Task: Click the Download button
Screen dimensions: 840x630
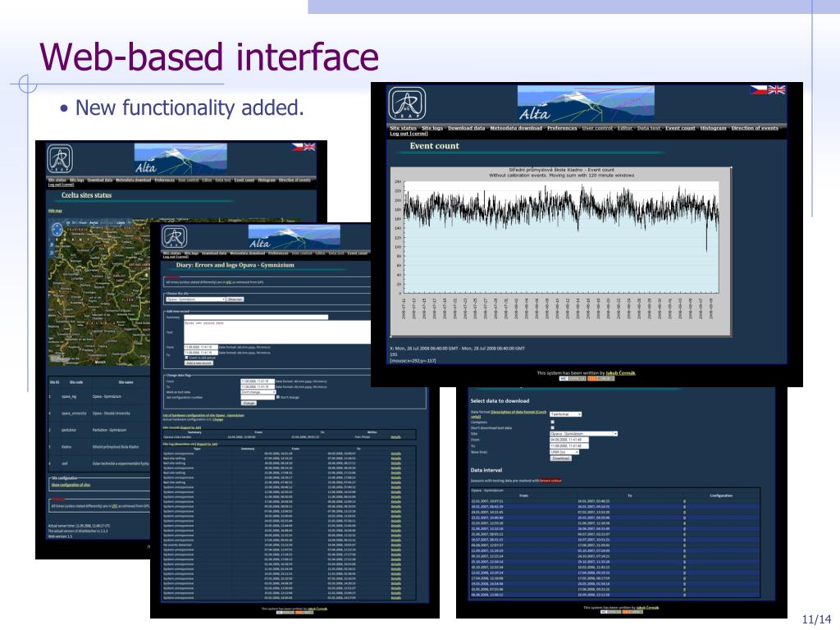Action: tap(561, 458)
